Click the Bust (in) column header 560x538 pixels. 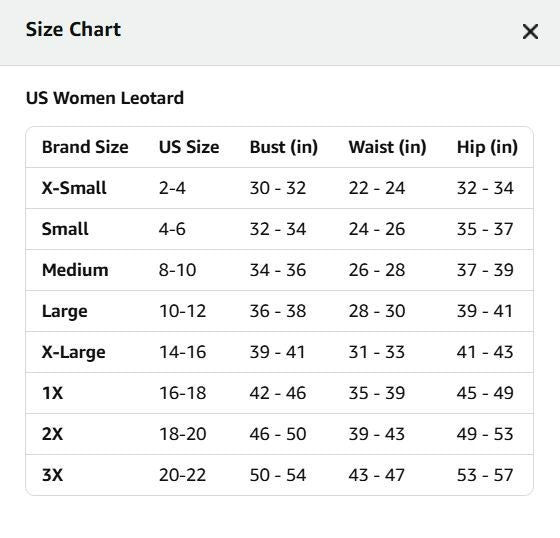(284, 147)
